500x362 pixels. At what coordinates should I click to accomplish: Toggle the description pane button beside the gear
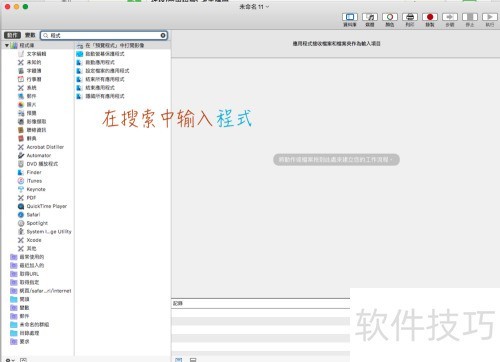(23, 360)
